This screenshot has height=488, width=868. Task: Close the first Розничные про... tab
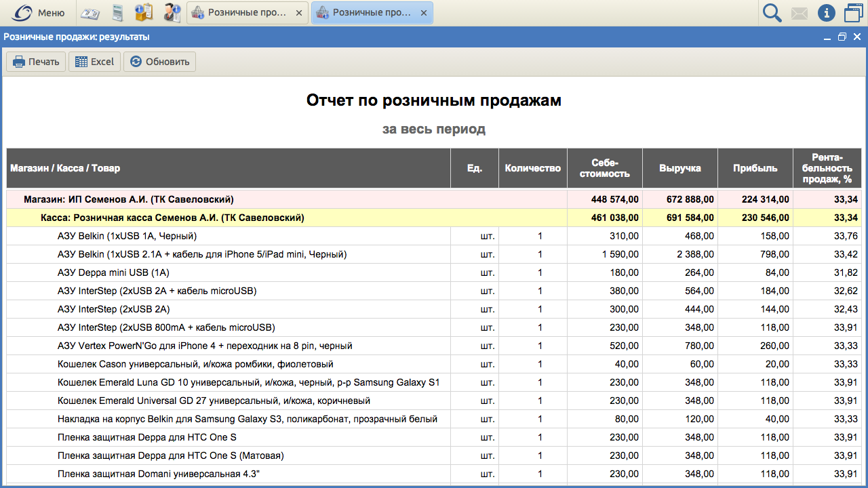click(x=298, y=13)
